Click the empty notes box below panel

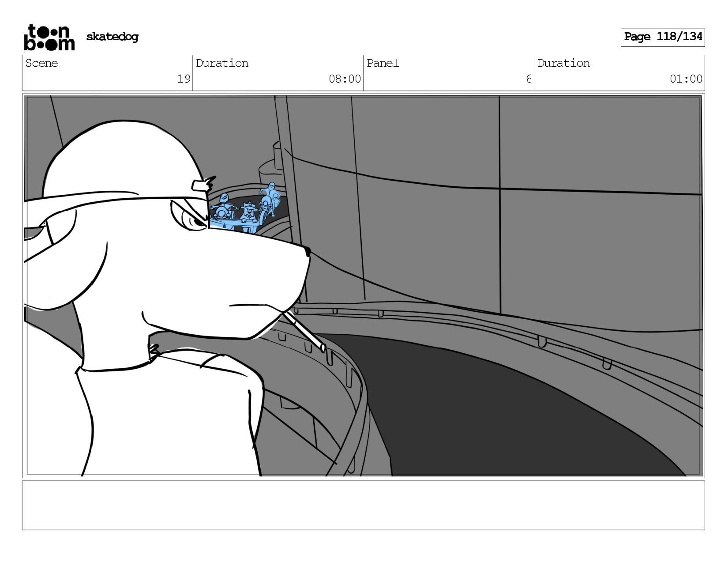(364, 505)
